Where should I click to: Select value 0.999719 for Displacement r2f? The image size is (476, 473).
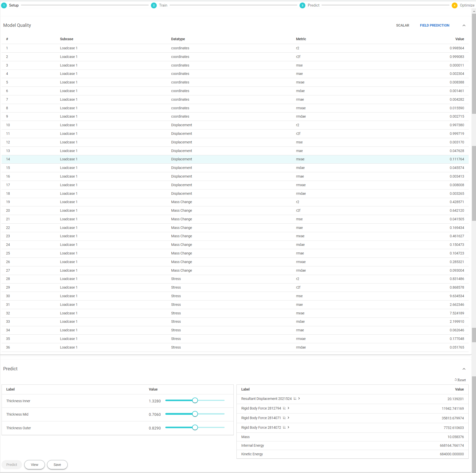pos(457,134)
